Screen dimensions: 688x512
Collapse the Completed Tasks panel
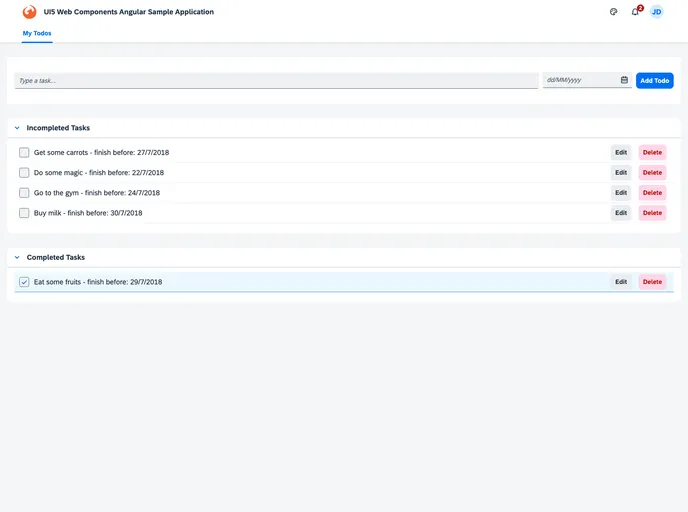point(17,258)
